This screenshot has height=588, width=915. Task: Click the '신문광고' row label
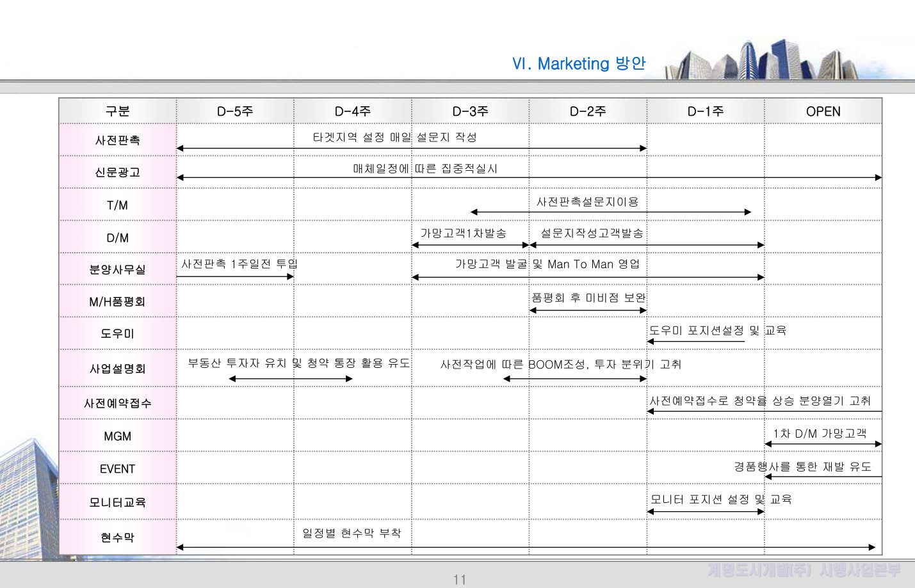(x=118, y=172)
